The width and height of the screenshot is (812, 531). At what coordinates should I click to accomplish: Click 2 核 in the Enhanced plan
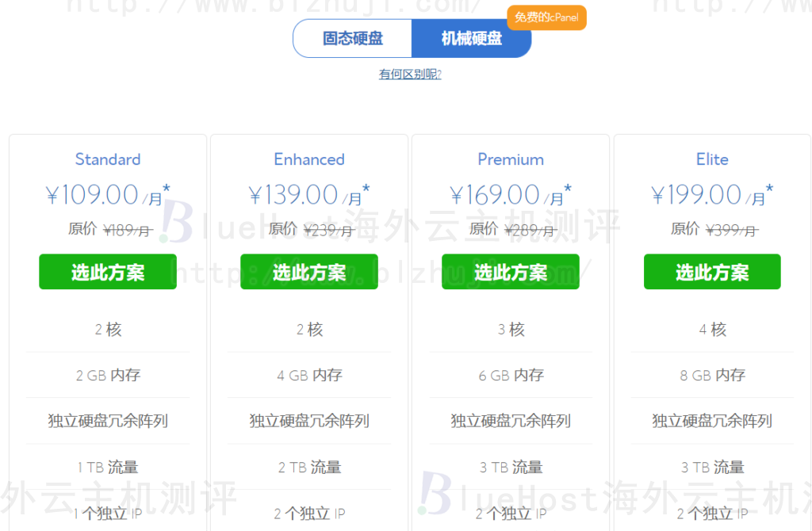309,330
